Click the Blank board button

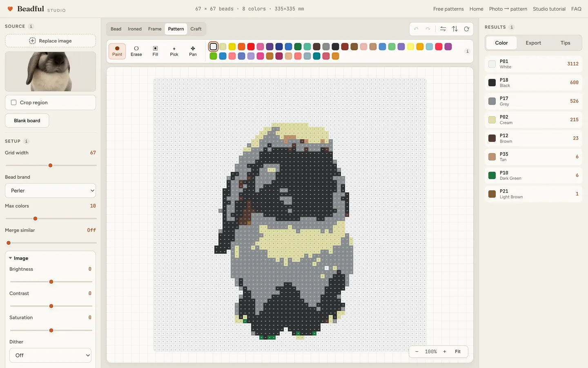coord(27,121)
